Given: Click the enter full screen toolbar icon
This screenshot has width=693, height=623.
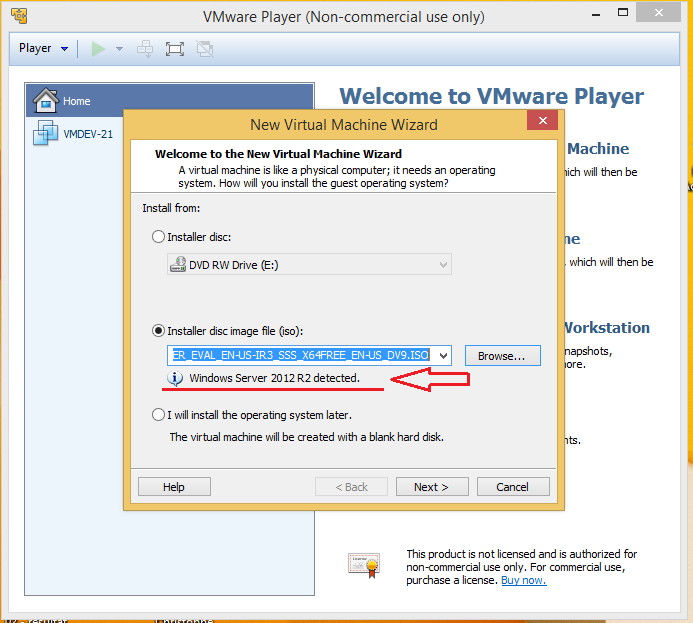Looking at the screenshot, I should click(175, 49).
